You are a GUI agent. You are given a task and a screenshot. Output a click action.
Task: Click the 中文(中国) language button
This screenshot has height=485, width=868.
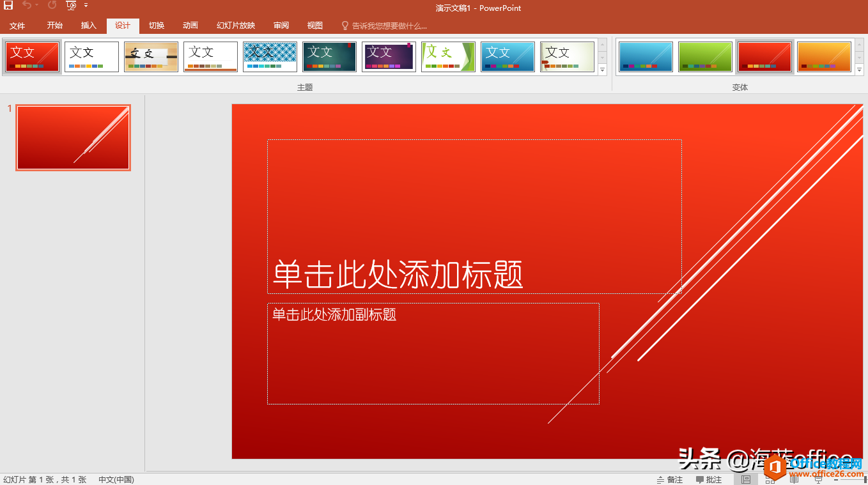[116, 479]
